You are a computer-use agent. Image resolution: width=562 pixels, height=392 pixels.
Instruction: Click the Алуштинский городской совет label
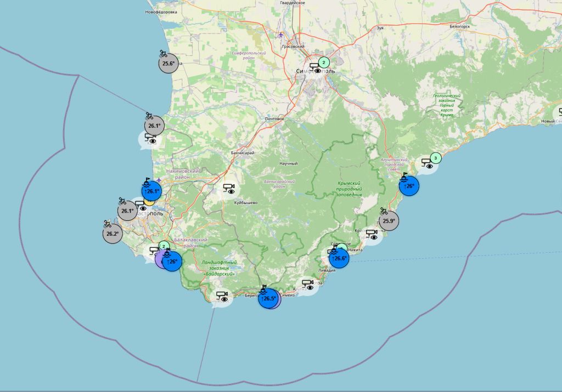pyautogui.click(x=394, y=164)
